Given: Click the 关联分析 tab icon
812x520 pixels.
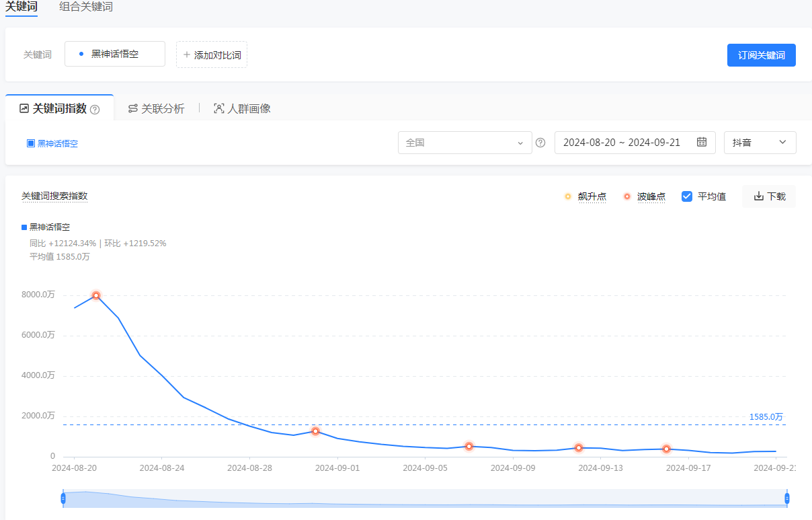Looking at the screenshot, I should coord(133,108).
